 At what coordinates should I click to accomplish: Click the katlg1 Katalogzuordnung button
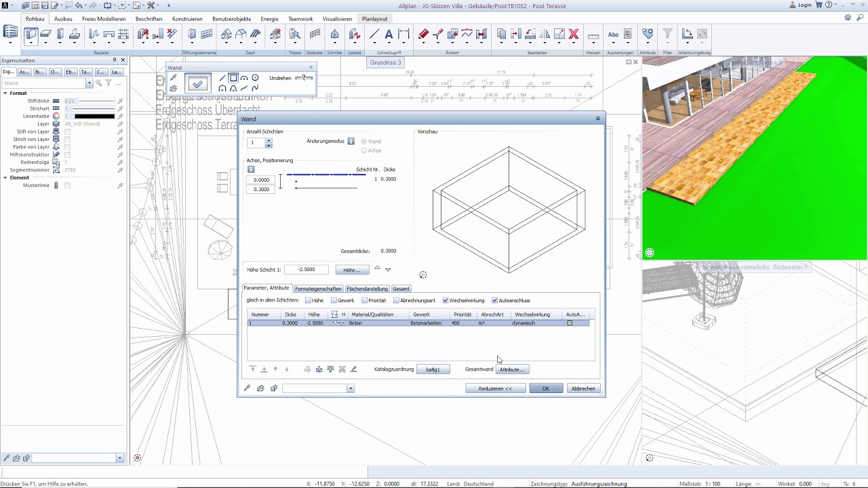coord(433,369)
